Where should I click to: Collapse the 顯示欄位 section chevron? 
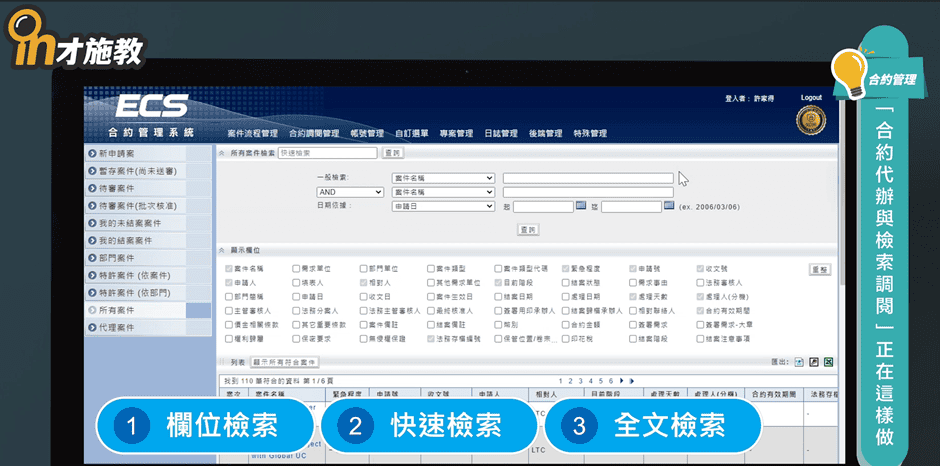(222, 250)
